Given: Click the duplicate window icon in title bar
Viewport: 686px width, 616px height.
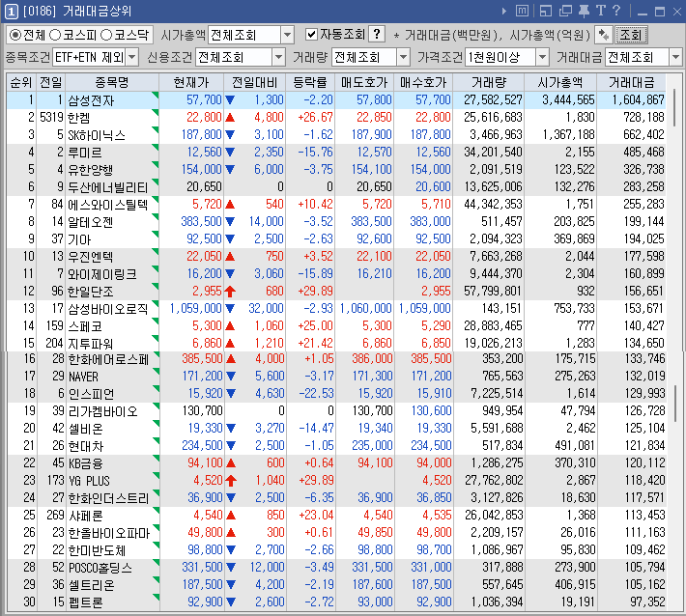Looking at the screenshot, I should click(565, 11).
